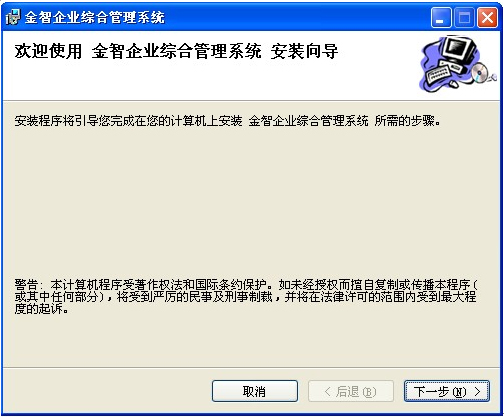
Task: Click the empty beige area of the dialog
Action: pos(252,200)
